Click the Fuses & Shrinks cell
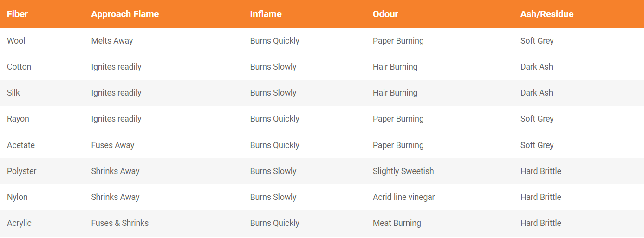Screen dimensions: 644x238 (x=120, y=223)
